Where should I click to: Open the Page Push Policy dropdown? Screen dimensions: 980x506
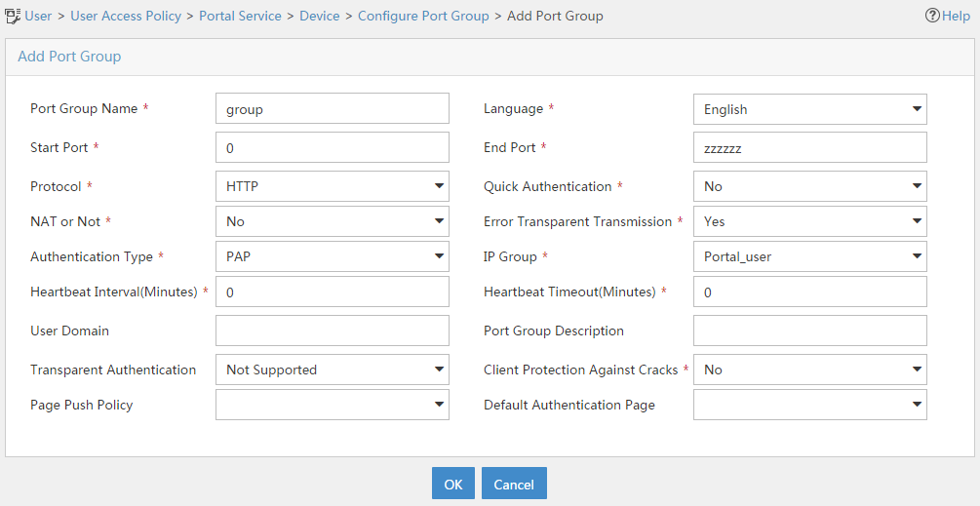[333, 405]
